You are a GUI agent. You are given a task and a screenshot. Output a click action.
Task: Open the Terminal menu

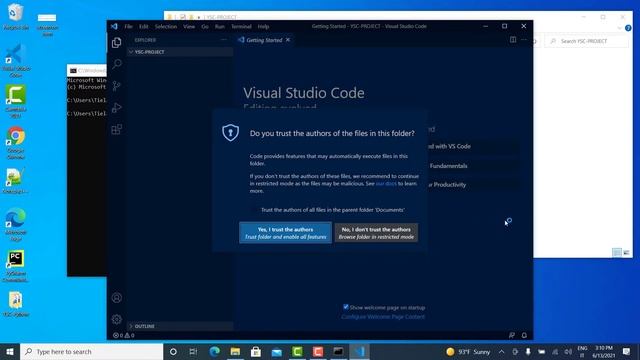[241, 26]
